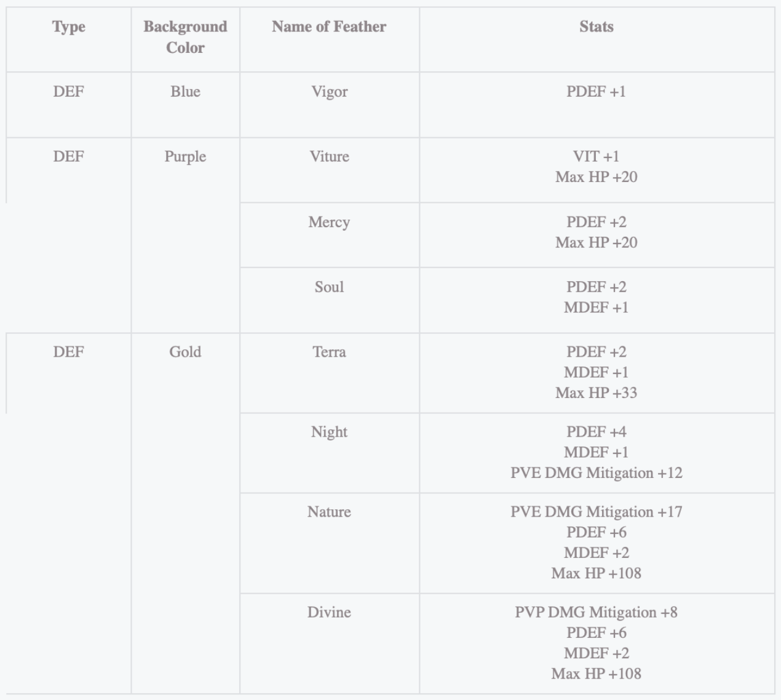This screenshot has height=700, width=781.
Task: Click the Purple background color cell
Action: coord(185,157)
